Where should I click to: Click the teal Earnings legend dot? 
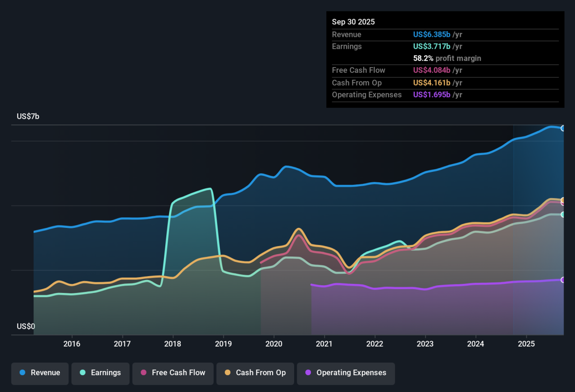[x=83, y=373]
